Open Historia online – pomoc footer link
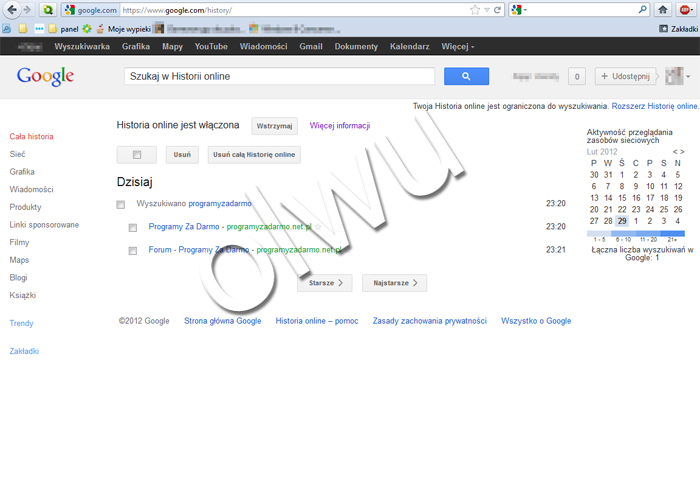 (317, 321)
